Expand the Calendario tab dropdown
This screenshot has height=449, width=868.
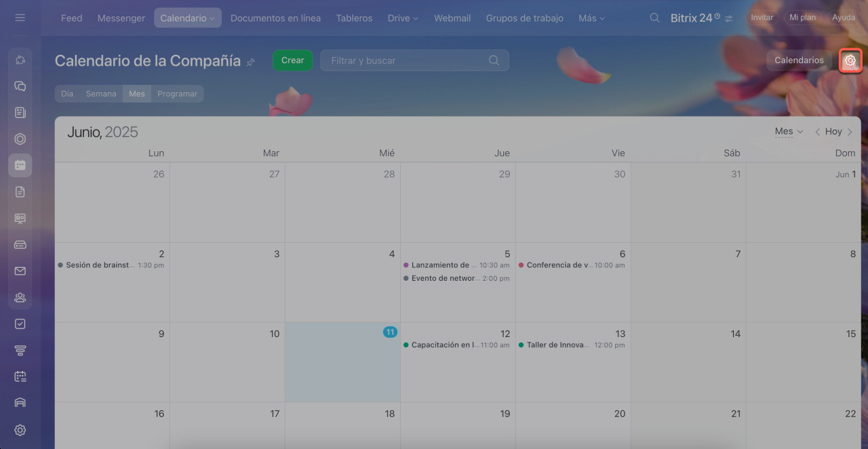pyautogui.click(x=212, y=18)
